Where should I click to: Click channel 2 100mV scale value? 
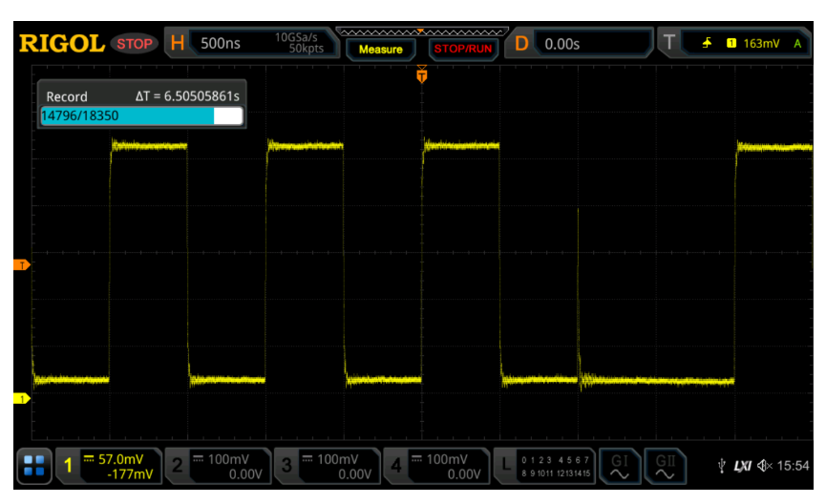pos(228,459)
